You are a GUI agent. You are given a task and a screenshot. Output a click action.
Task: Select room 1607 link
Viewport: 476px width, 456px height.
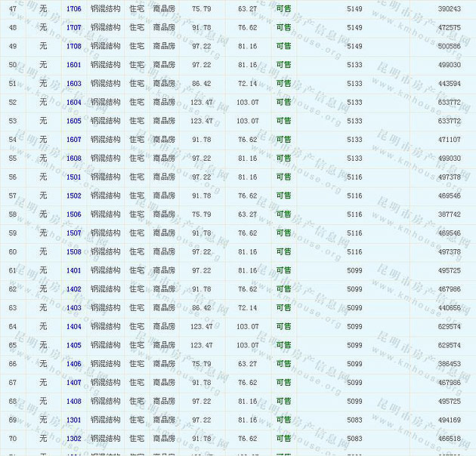click(74, 140)
